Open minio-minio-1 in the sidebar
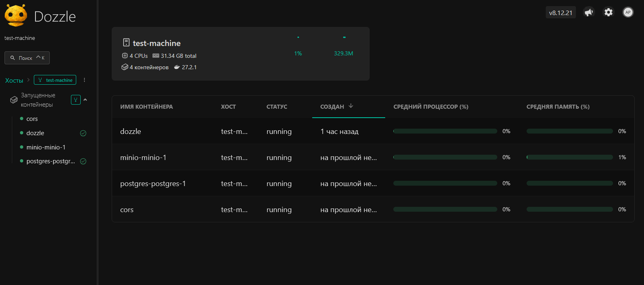The width and height of the screenshot is (644, 285). [46, 147]
